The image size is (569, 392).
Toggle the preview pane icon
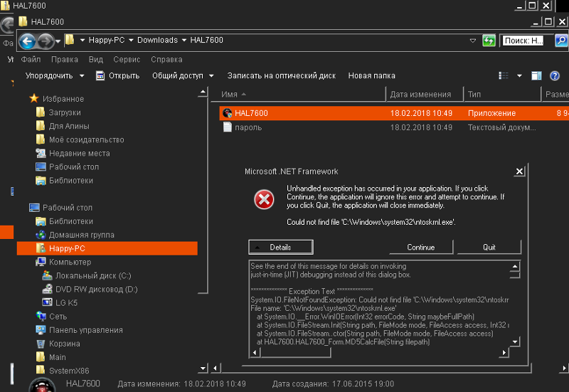536,75
